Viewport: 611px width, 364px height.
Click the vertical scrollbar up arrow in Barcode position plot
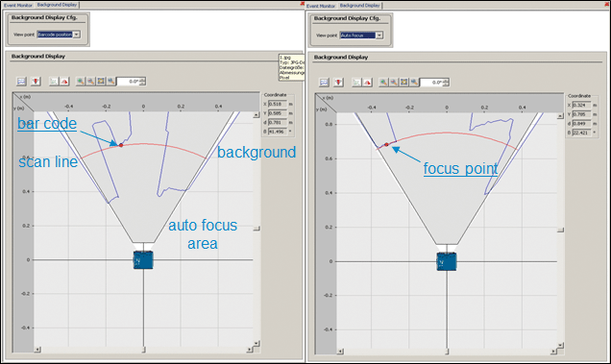tap(256, 115)
